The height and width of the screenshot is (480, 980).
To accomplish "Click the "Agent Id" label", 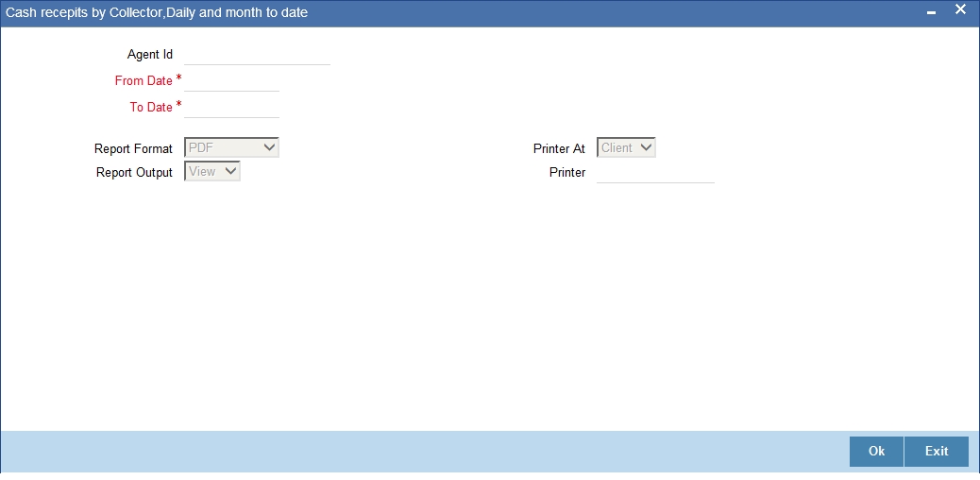I will (150, 55).
